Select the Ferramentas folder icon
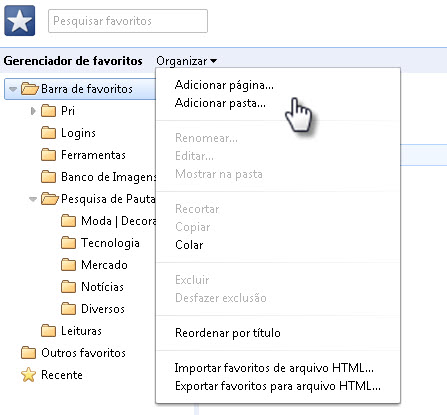 pos(48,155)
